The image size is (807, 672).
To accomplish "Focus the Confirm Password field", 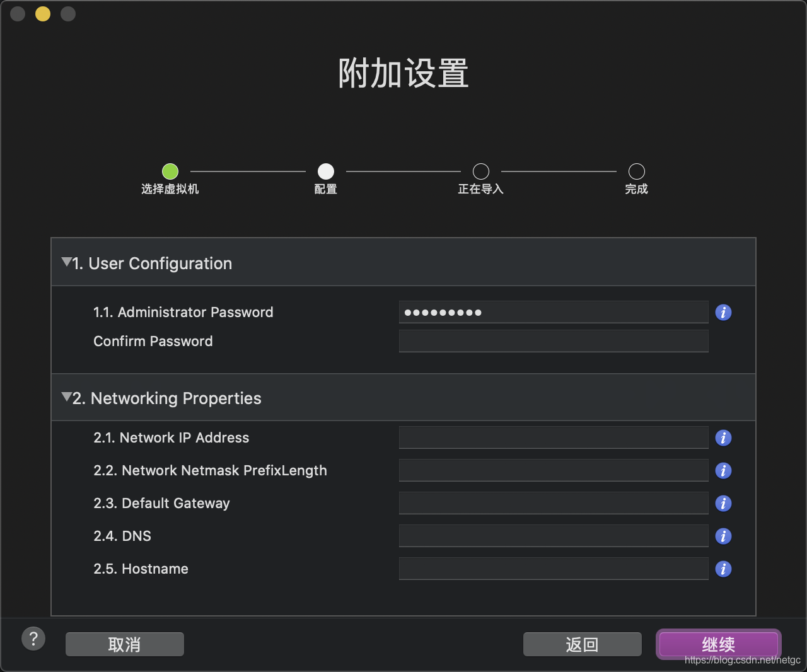I will tap(554, 341).
